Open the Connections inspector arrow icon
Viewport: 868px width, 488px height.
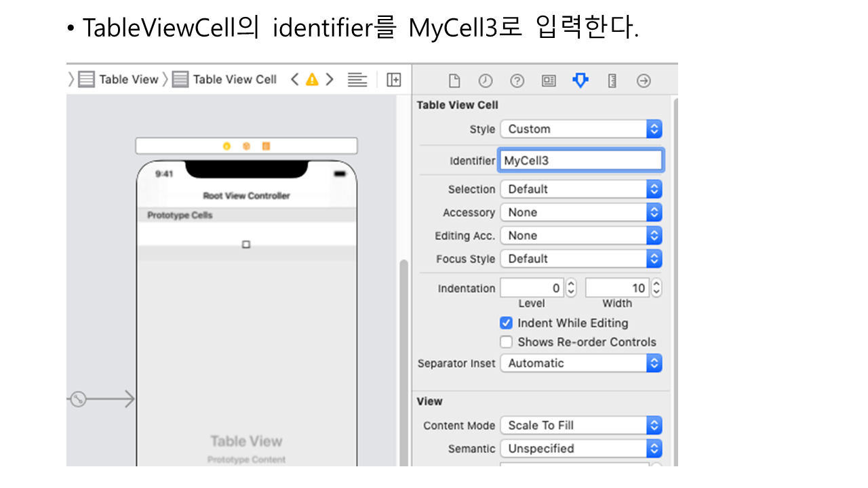coord(644,81)
